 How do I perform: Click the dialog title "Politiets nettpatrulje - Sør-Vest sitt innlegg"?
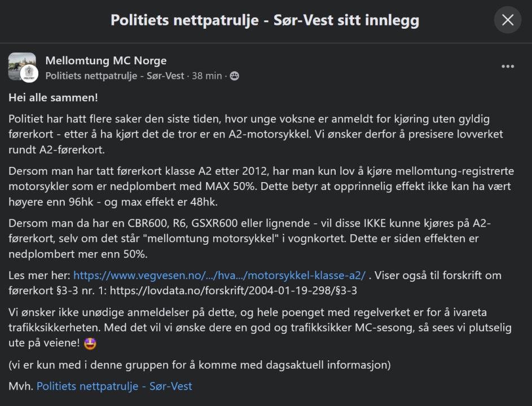pyautogui.click(x=265, y=21)
